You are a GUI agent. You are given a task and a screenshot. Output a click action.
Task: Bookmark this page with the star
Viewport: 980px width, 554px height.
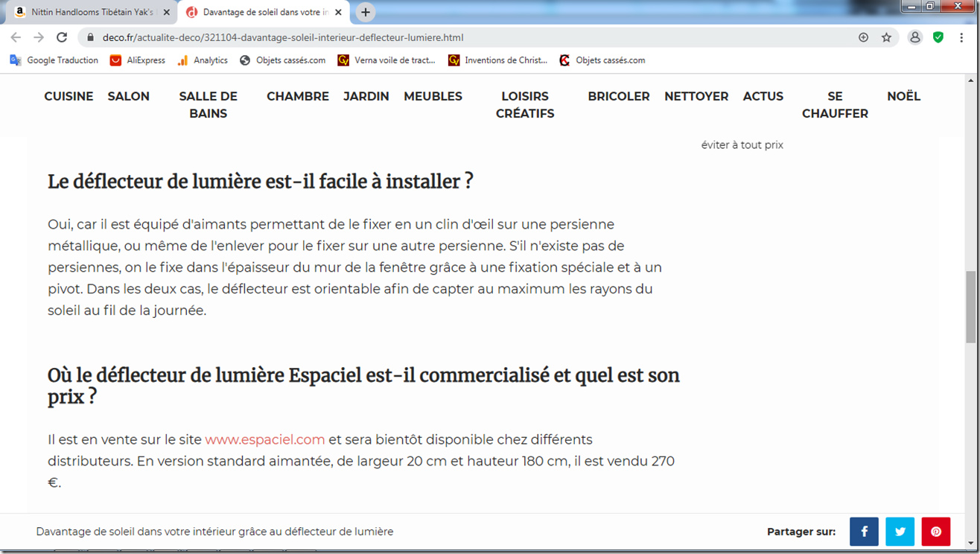click(886, 37)
